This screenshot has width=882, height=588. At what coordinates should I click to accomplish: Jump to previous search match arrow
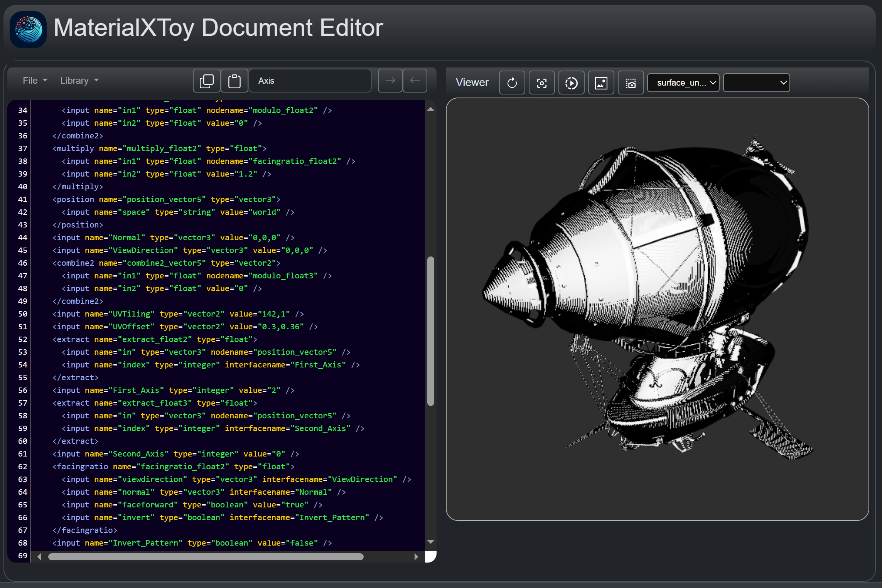pos(415,81)
